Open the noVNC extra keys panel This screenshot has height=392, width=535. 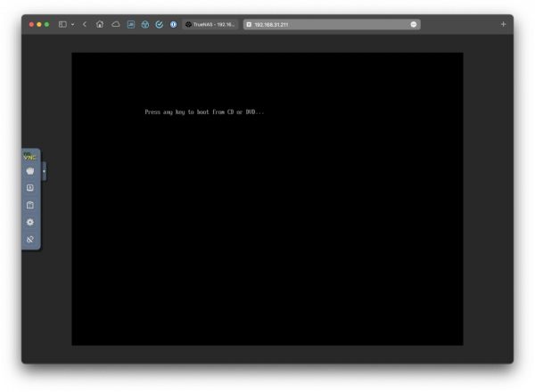29,188
